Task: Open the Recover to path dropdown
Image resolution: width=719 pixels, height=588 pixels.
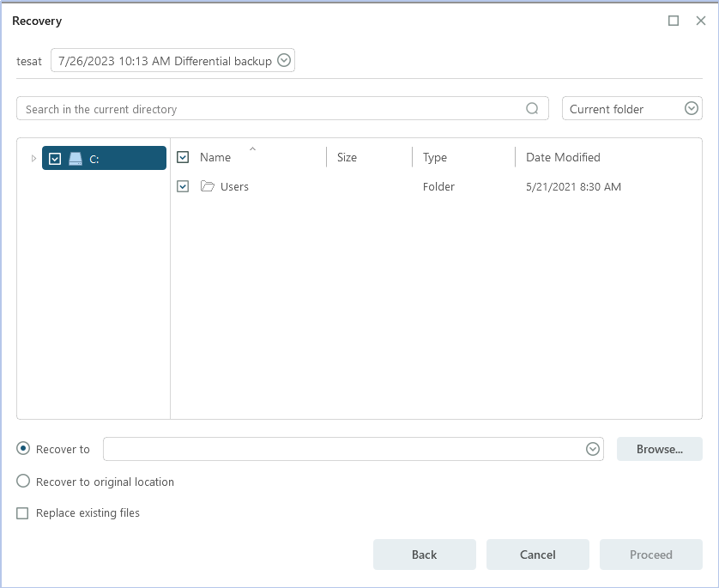Action: (592, 449)
